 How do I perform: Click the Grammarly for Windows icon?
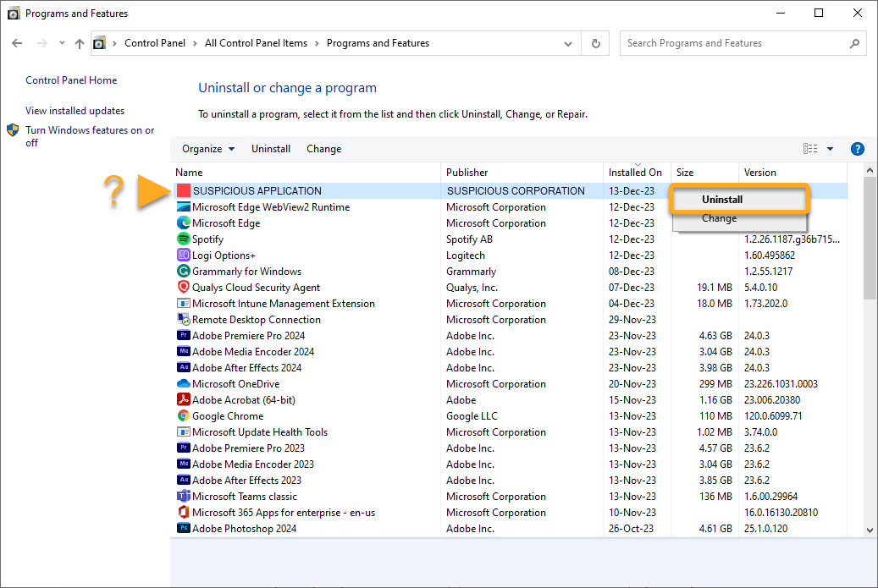pyautogui.click(x=184, y=272)
